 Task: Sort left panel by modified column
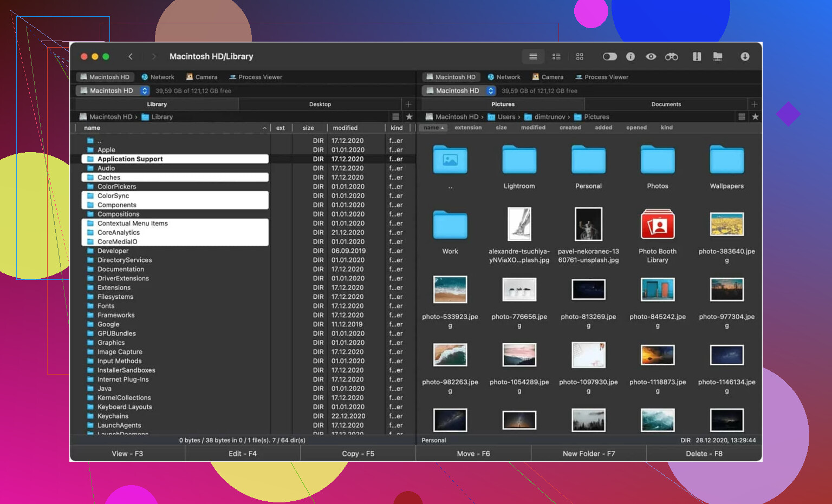pyautogui.click(x=345, y=128)
